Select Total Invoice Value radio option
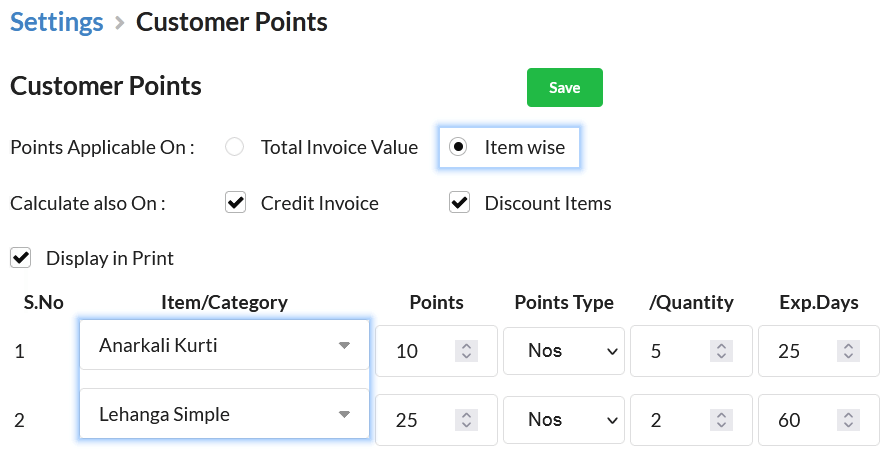894x454 pixels. 234,147
